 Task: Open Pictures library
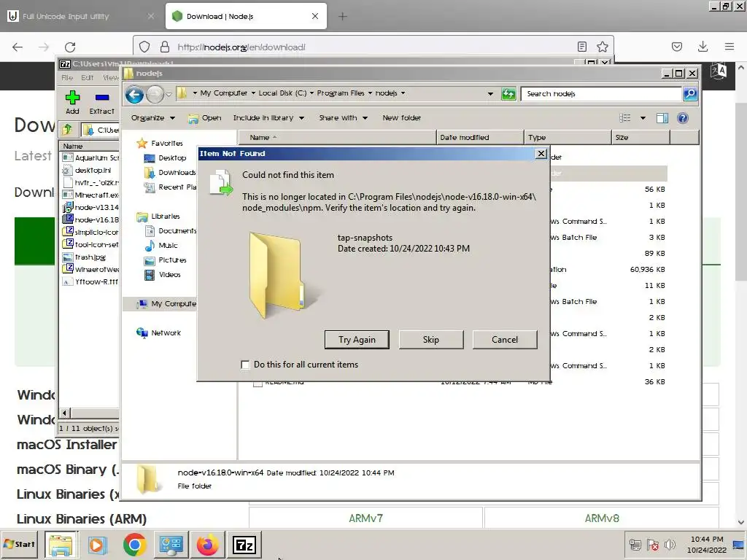166,260
